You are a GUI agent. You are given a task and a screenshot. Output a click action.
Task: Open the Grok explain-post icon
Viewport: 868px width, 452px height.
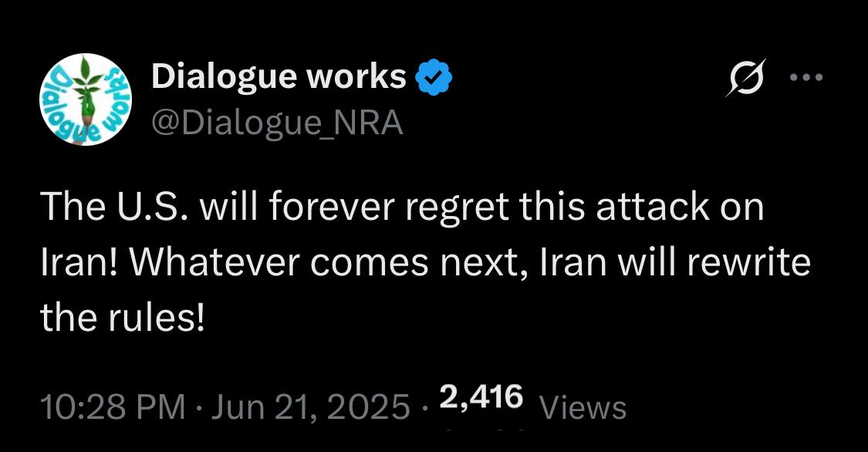tap(746, 77)
